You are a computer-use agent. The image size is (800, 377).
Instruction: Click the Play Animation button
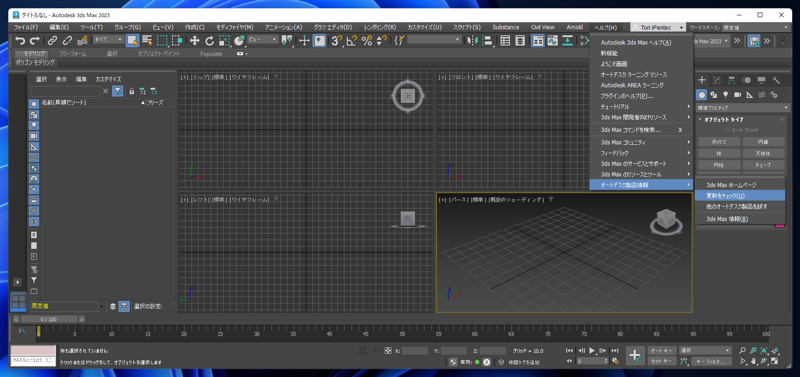point(592,350)
